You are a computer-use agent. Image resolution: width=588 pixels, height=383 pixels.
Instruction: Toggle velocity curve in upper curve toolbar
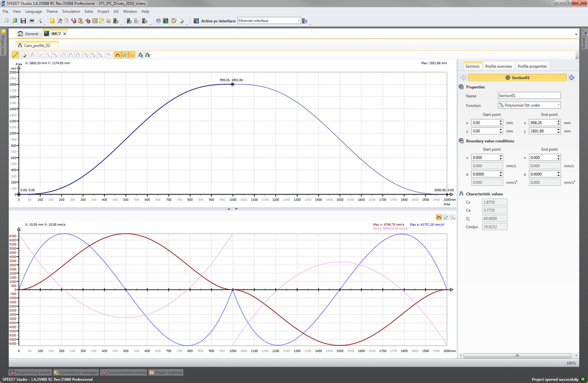(x=118, y=55)
